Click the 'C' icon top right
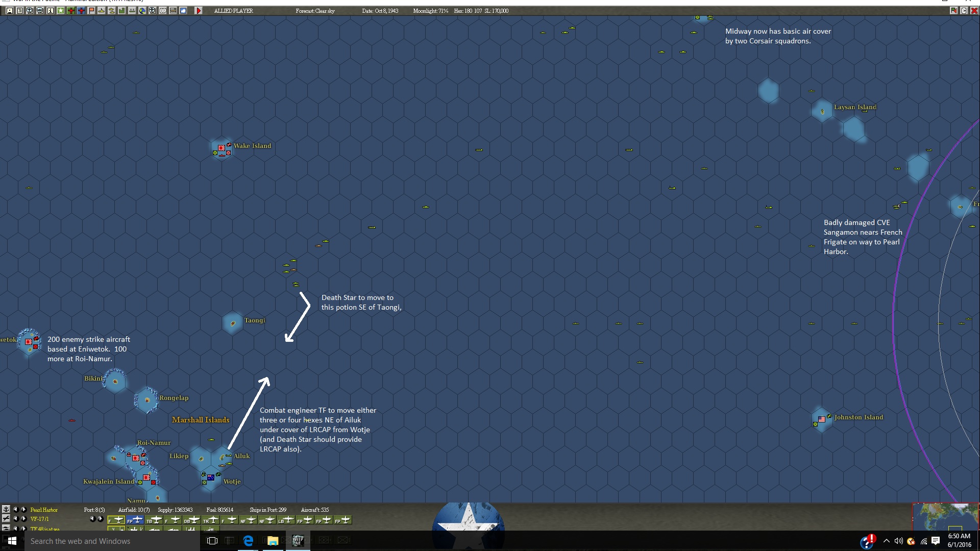 click(964, 11)
